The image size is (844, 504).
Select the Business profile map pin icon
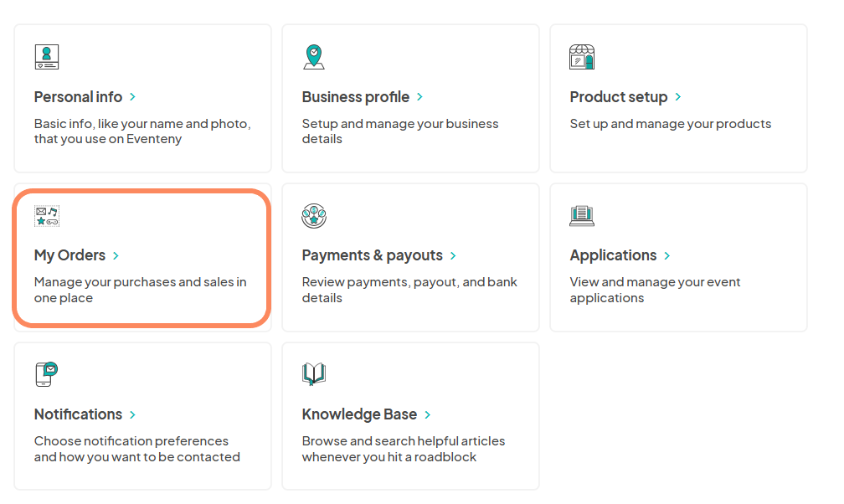coord(313,57)
